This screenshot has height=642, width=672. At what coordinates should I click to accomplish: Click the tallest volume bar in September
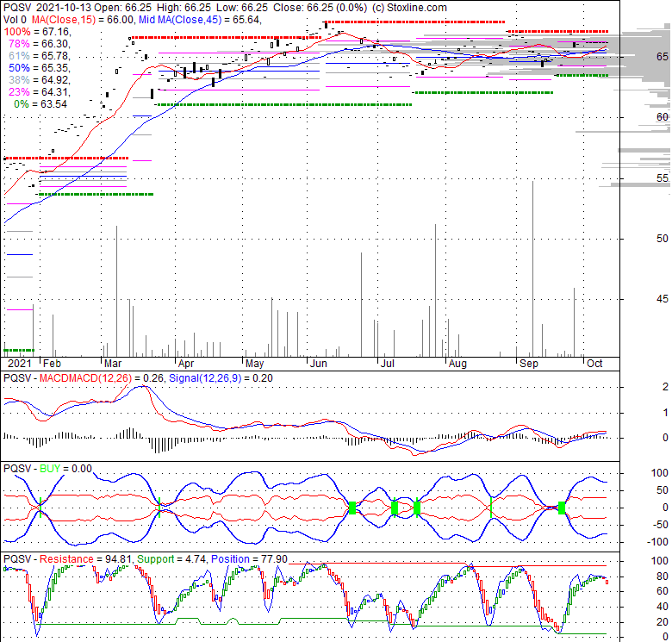point(533,269)
